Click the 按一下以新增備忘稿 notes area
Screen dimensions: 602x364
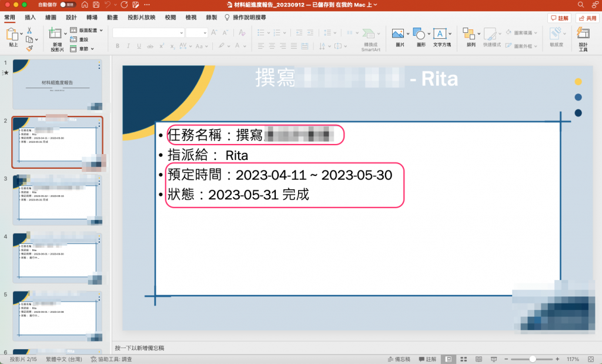[x=139, y=348]
